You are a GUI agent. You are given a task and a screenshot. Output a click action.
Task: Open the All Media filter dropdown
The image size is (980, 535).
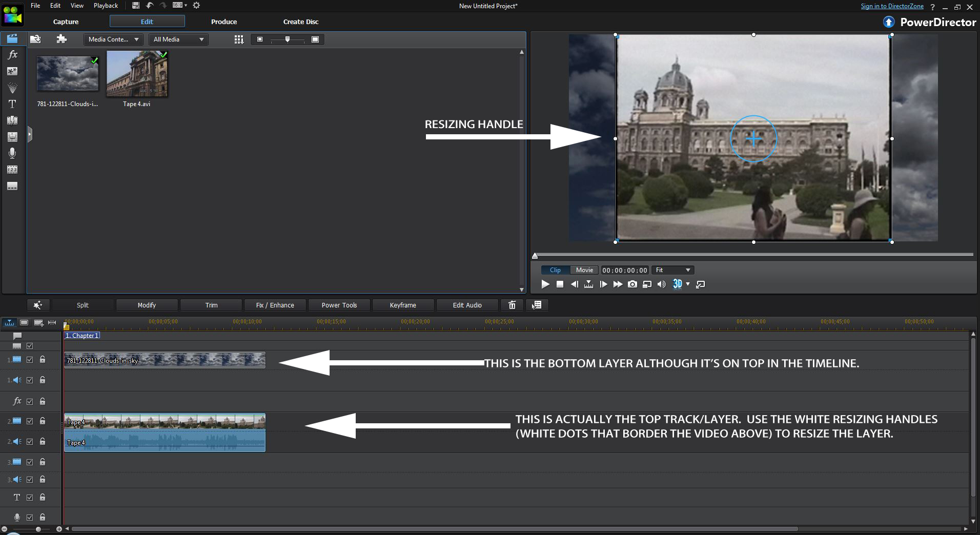point(178,39)
